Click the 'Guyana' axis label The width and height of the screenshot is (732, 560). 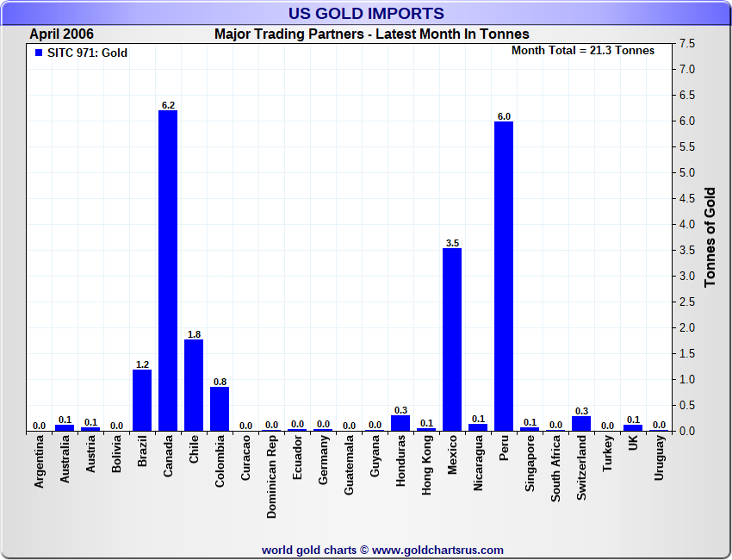[375, 457]
